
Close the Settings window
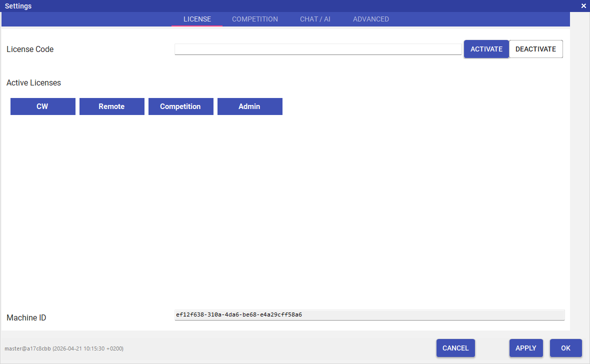tap(583, 6)
